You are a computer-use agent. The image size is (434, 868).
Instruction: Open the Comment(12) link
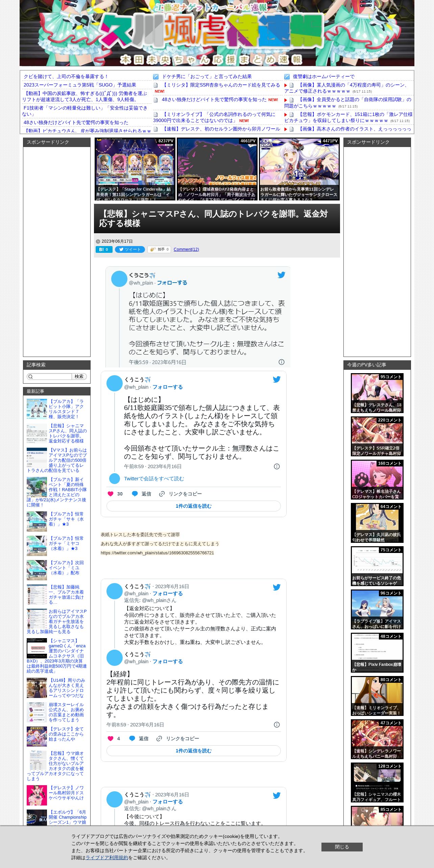click(x=186, y=249)
